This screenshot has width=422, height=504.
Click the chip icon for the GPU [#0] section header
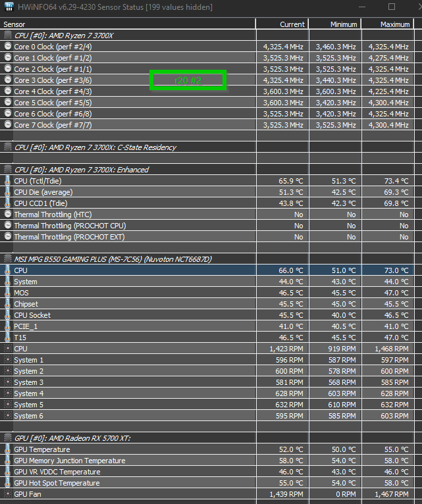click(x=8, y=438)
